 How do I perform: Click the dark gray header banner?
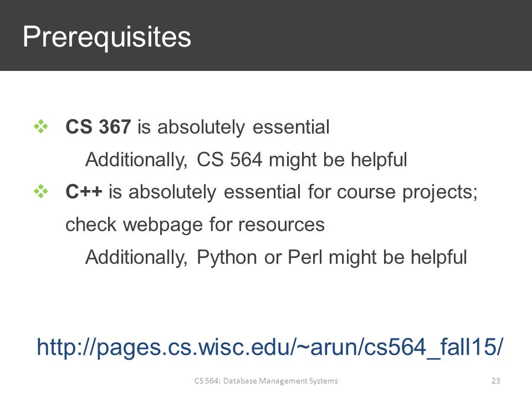[x=266, y=35]
